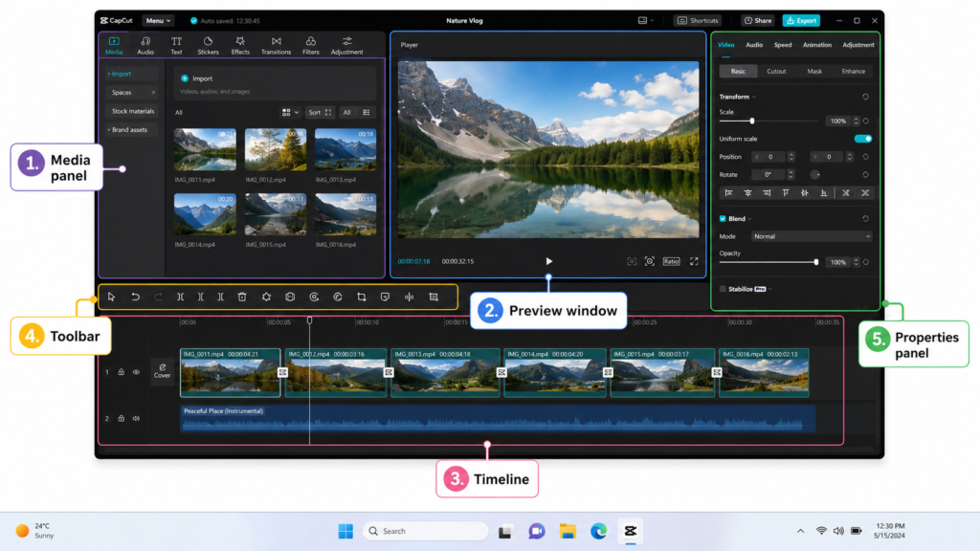The width and height of the screenshot is (980, 551).
Task: Click the Share button
Action: 758,21
